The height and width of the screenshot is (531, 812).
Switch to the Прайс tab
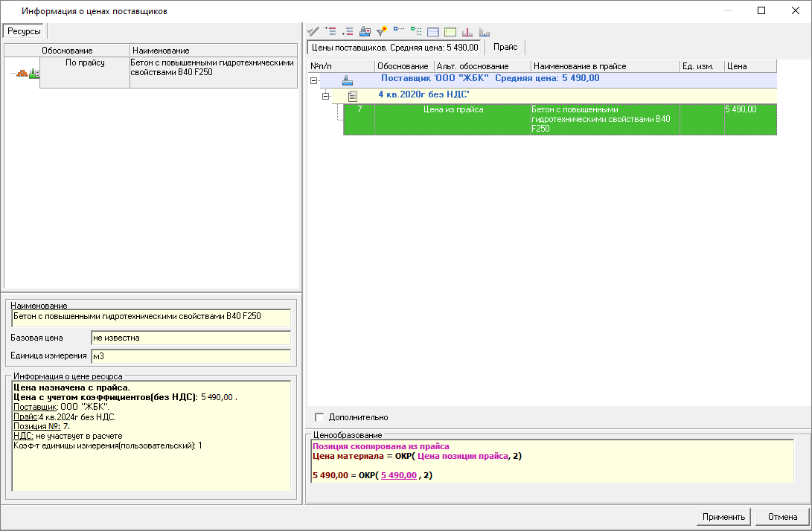click(505, 47)
